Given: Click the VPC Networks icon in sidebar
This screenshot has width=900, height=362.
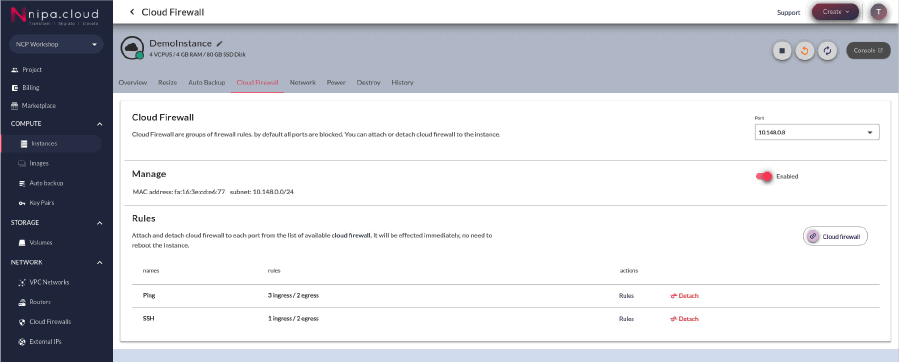Looking at the screenshot, I should 22,282.
